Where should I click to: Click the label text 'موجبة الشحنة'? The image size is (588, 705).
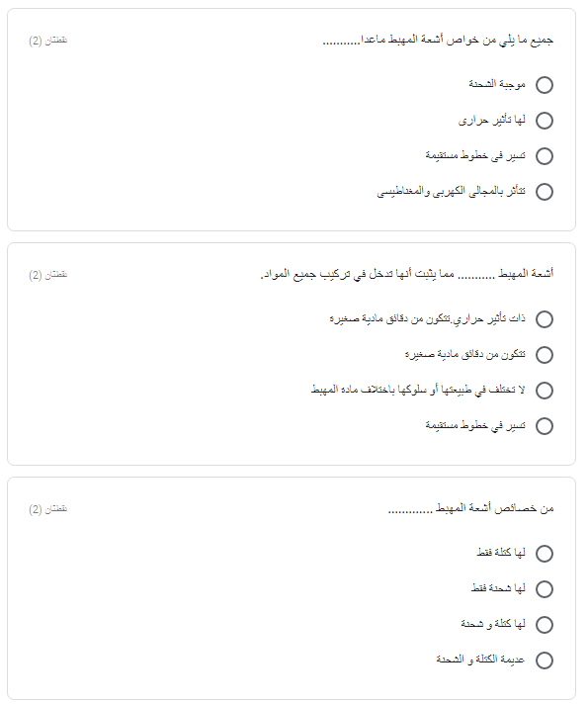click(497, 84)
